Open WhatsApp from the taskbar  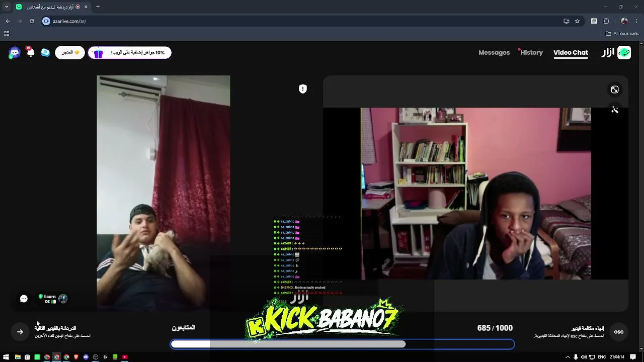click(x=37, y=357)
